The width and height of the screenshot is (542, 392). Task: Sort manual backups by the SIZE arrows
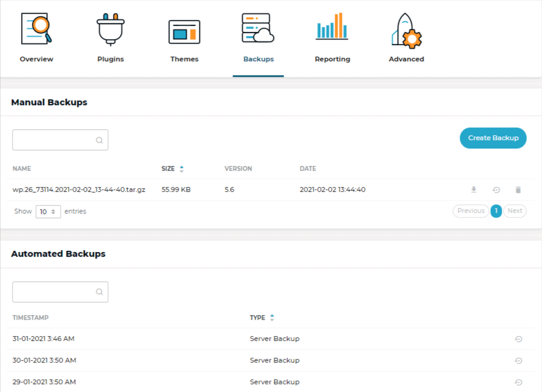pos(181,169)
